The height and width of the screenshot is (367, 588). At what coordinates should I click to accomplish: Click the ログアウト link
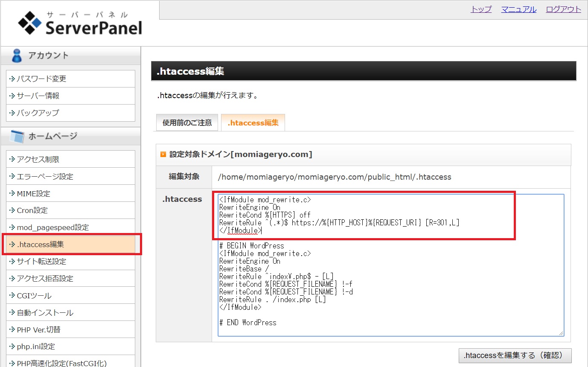(563, 9)
